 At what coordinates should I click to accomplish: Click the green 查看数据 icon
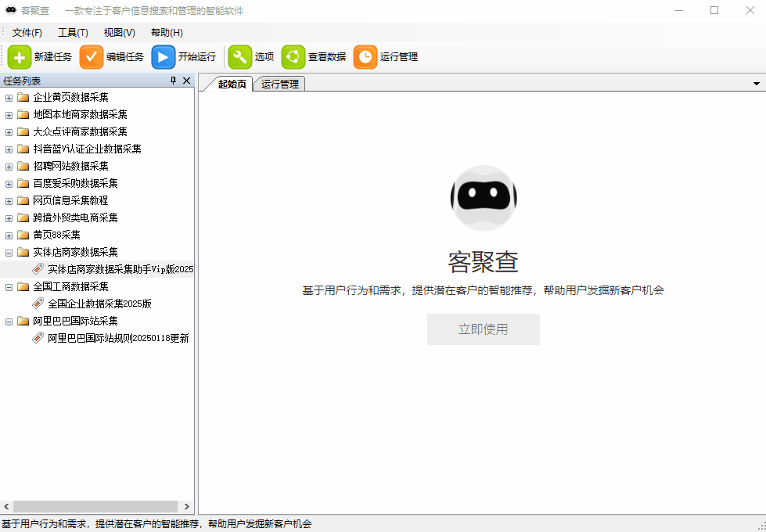[x=293, y=57]
